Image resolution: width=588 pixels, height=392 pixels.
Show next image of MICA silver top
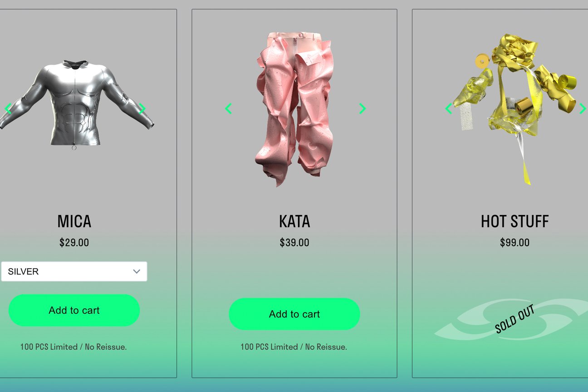(142, 108)
